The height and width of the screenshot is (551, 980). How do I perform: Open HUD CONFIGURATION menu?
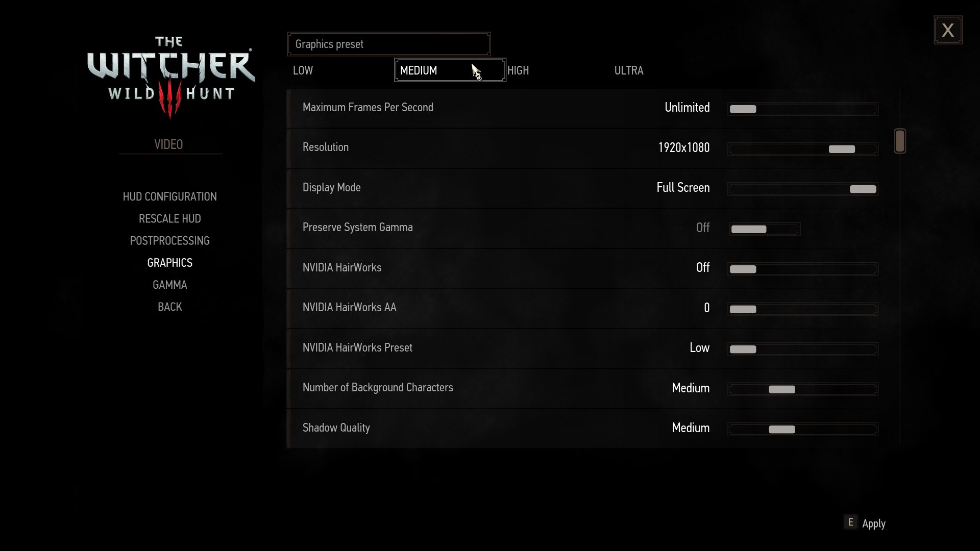coord(169,196)
